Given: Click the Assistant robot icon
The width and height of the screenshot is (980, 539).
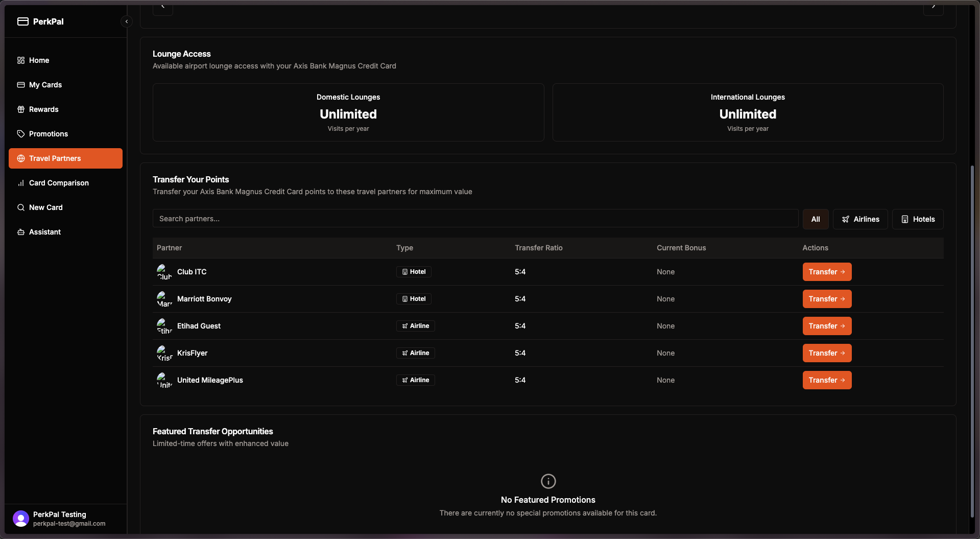Looking at the screenshot, I should click(21, 232).
